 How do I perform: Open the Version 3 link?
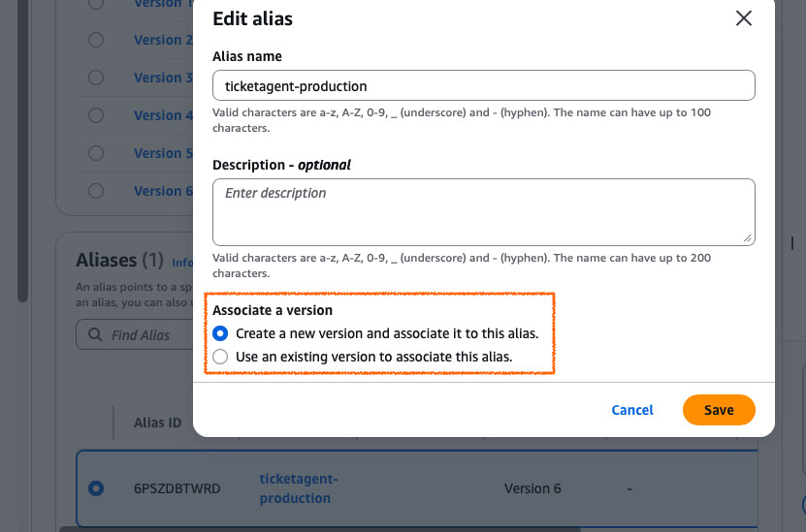158,78
